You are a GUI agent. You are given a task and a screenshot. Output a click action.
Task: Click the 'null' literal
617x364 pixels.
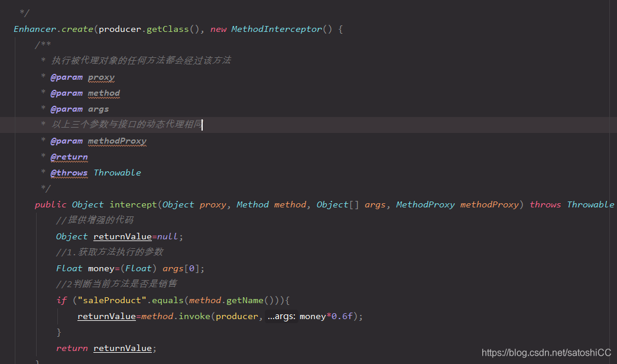point(168,236)
